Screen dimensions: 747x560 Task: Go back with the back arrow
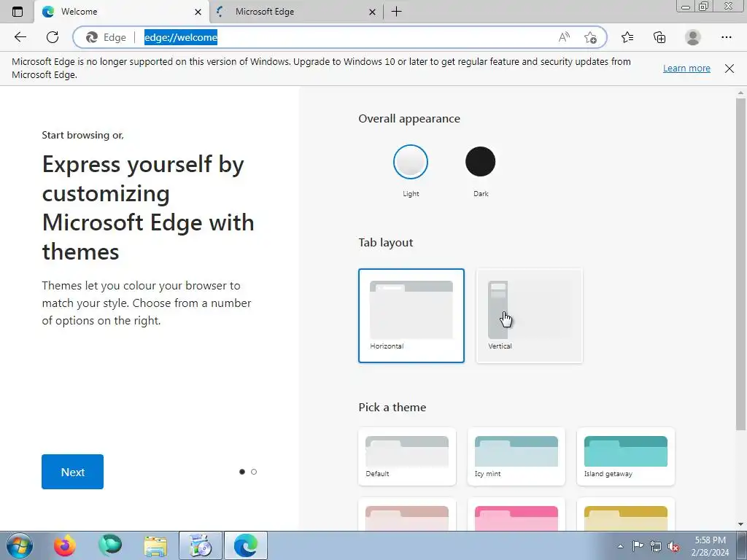[20, 37]
